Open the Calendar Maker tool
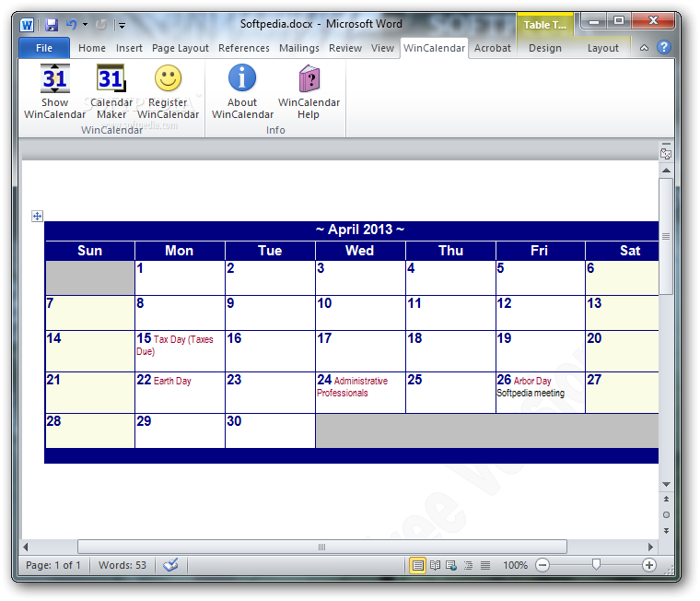Screen dimensions: 700x601 pos(111,80)
